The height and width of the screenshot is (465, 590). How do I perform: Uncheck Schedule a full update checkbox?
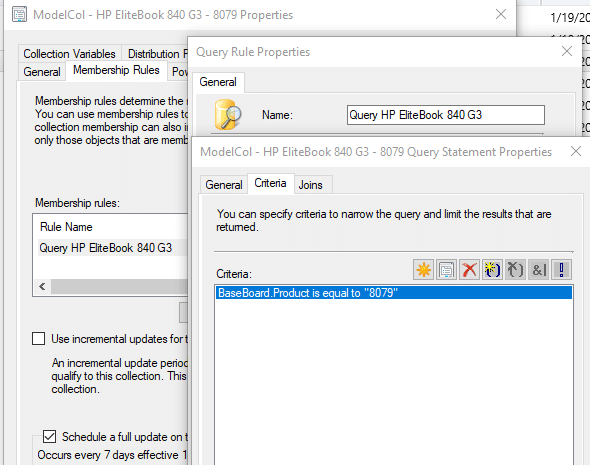pyautogui.click(x=49, y=436)
